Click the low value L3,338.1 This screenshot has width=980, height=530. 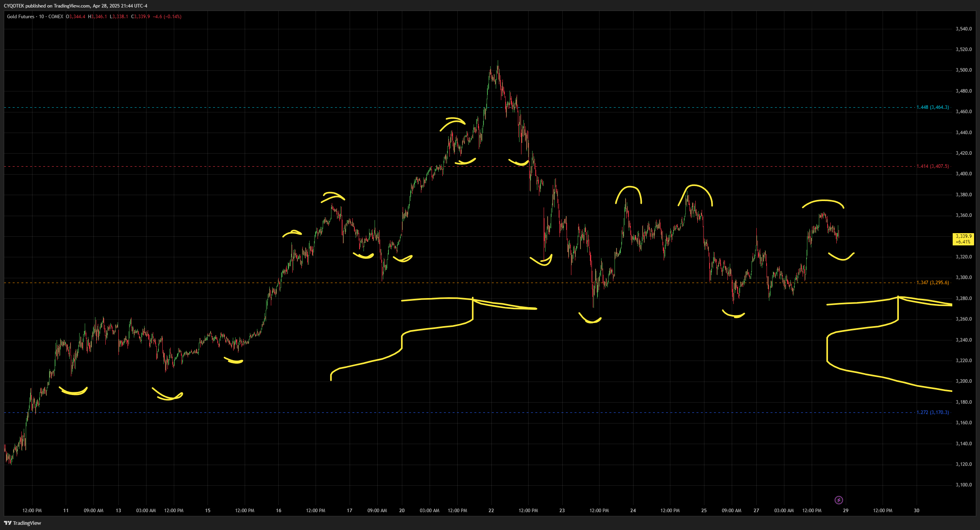[119, 17]
